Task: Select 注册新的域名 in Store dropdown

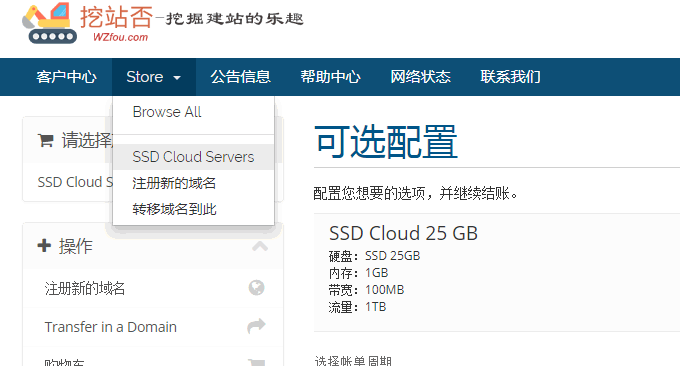Action: (x=174, y=183)
